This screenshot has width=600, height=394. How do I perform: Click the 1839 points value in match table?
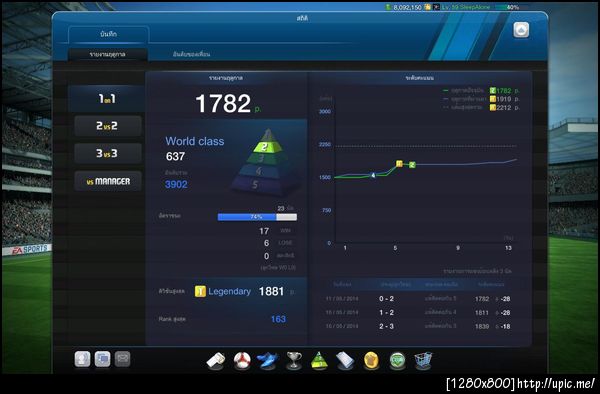pyautogui.click(x=482, y=326)
